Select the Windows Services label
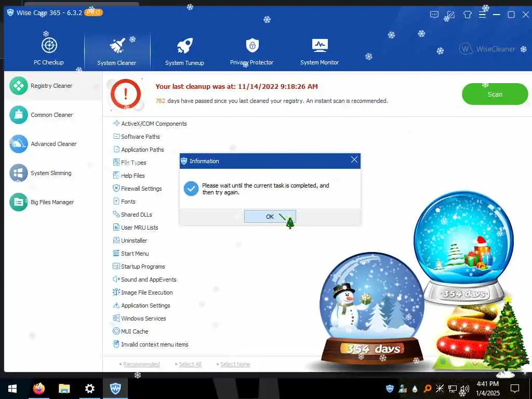Image resolution: width=532 pixels, height=399 pixels. pos(143,318)
